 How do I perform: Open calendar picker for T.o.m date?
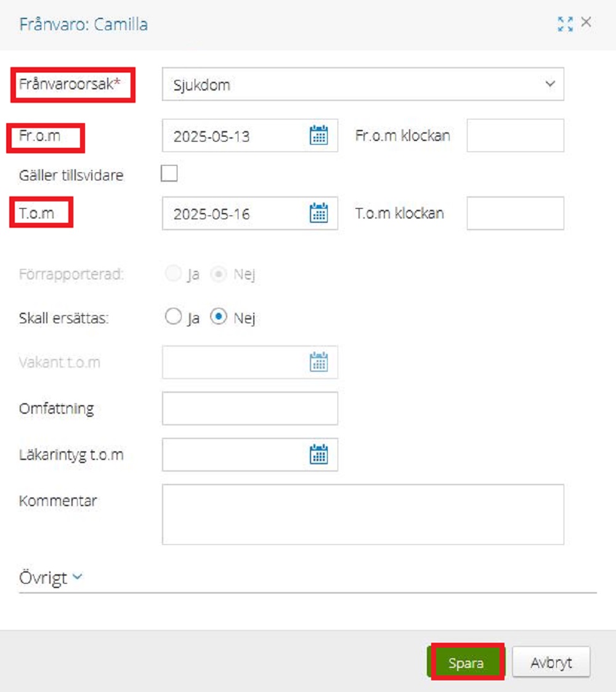pyautogui.click(x=318, y=214)
